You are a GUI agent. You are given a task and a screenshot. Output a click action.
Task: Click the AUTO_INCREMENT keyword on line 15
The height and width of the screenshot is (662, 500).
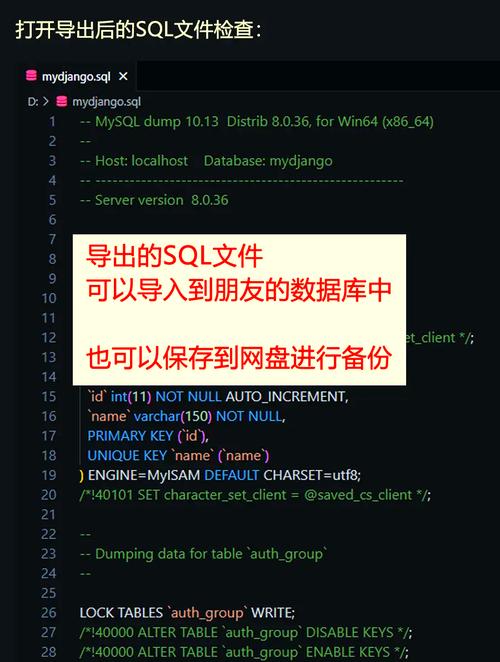click(x=287, y=397)
